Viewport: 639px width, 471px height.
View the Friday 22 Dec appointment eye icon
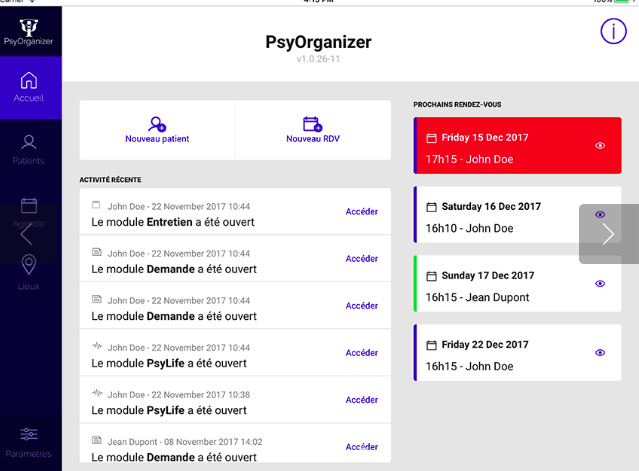(x=600, y=352)
